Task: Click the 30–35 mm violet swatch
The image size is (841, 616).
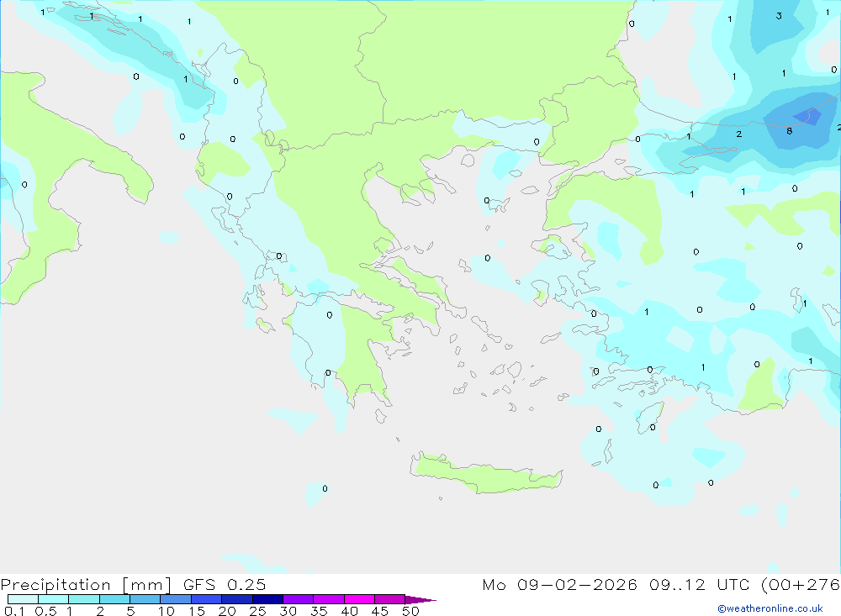Action: click(298, 599)
